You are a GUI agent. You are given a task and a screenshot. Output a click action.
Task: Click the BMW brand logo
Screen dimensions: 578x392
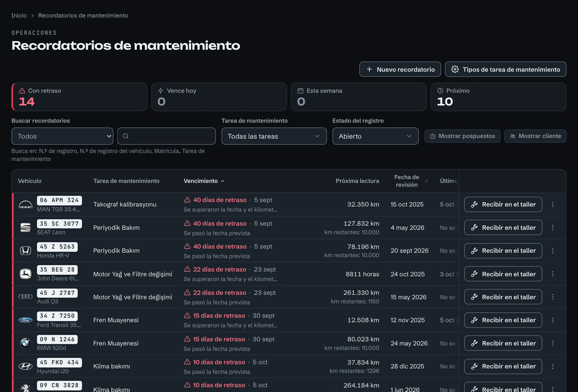point(26,343)
